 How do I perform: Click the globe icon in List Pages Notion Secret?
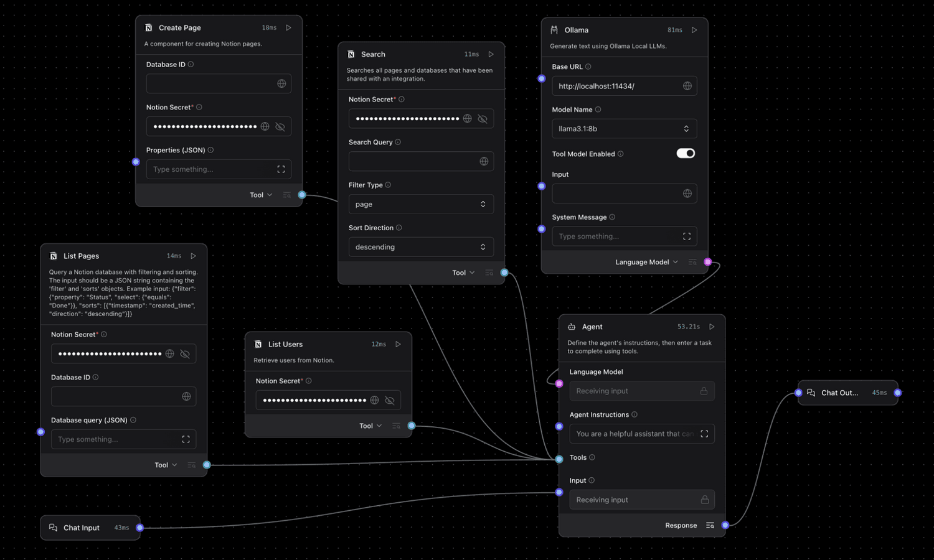click(x=169, y=353)
